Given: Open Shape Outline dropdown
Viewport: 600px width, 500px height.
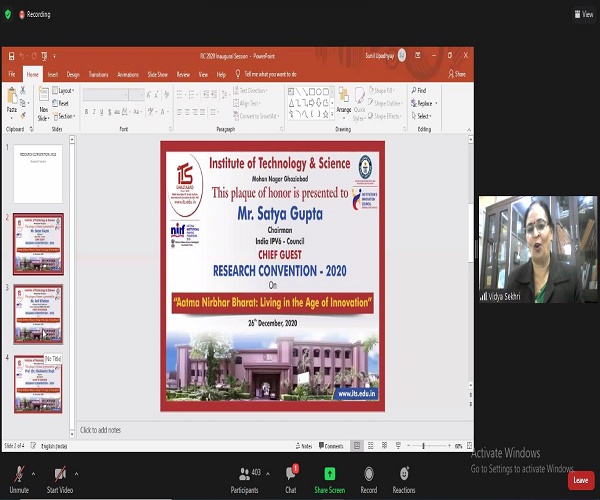Looking at the screenshot, I should 385,103.
